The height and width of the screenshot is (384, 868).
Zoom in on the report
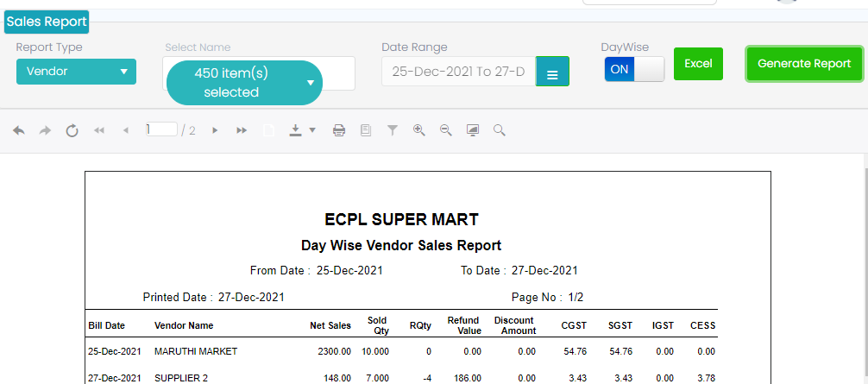[419, 130]
